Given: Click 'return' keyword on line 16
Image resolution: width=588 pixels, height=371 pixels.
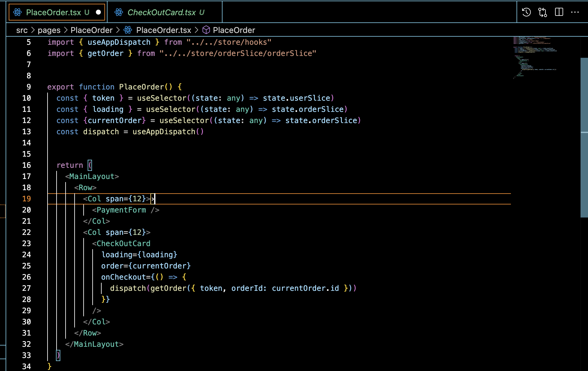Looking at the screenshot, I should pyautogui.click(x=70, y=165).
